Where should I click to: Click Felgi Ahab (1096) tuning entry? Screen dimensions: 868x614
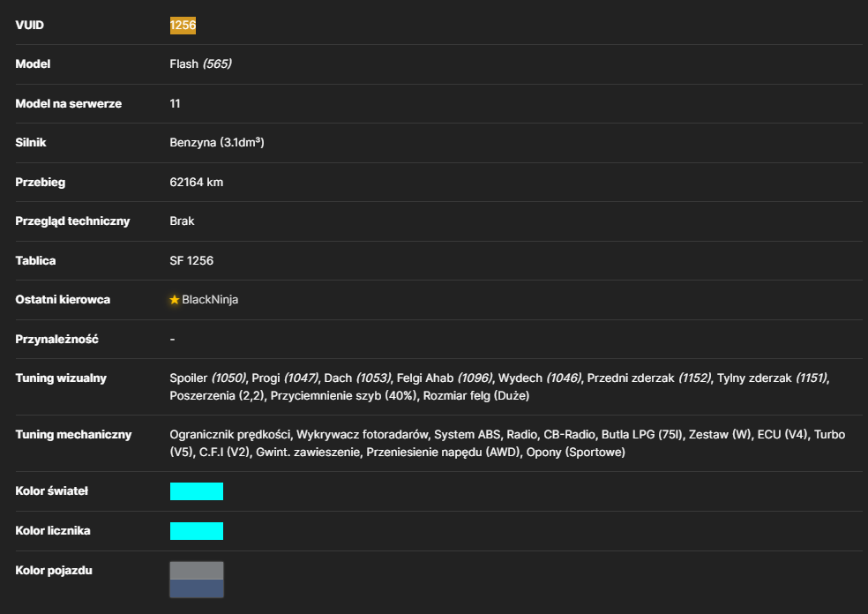[x=444, y=378]
